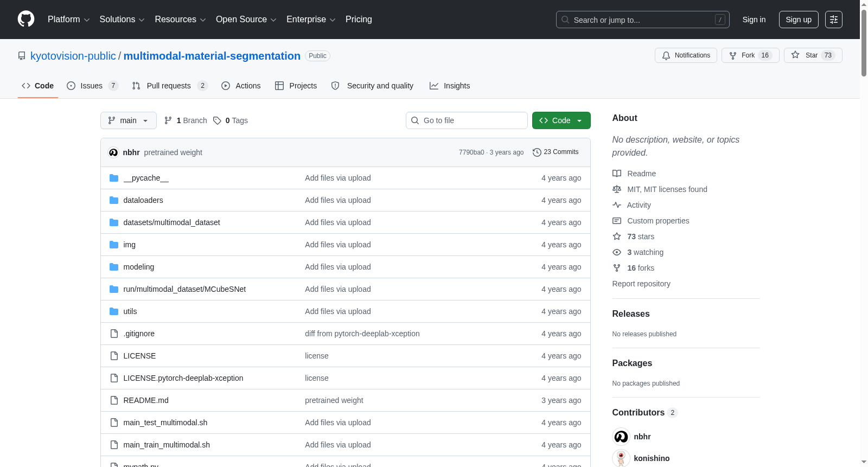
Task: Open the main branch selector dropdown
Action: pos(129,120)
